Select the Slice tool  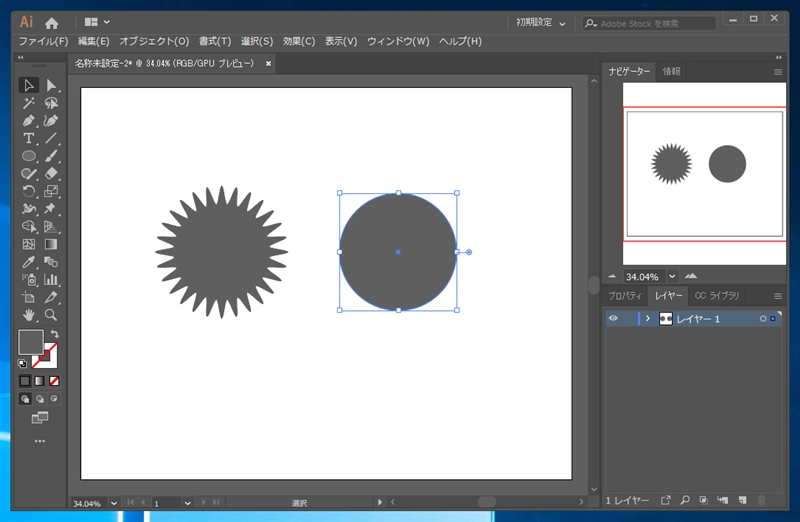[51, 297]
